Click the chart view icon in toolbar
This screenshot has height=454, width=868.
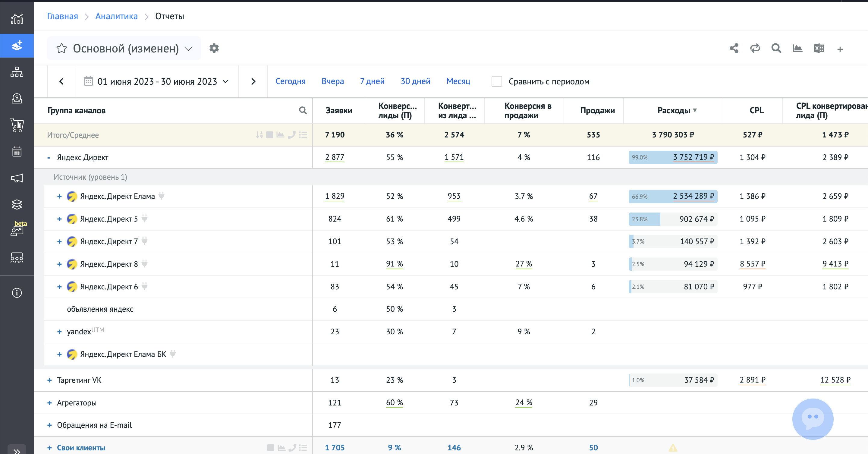(797, 49)
